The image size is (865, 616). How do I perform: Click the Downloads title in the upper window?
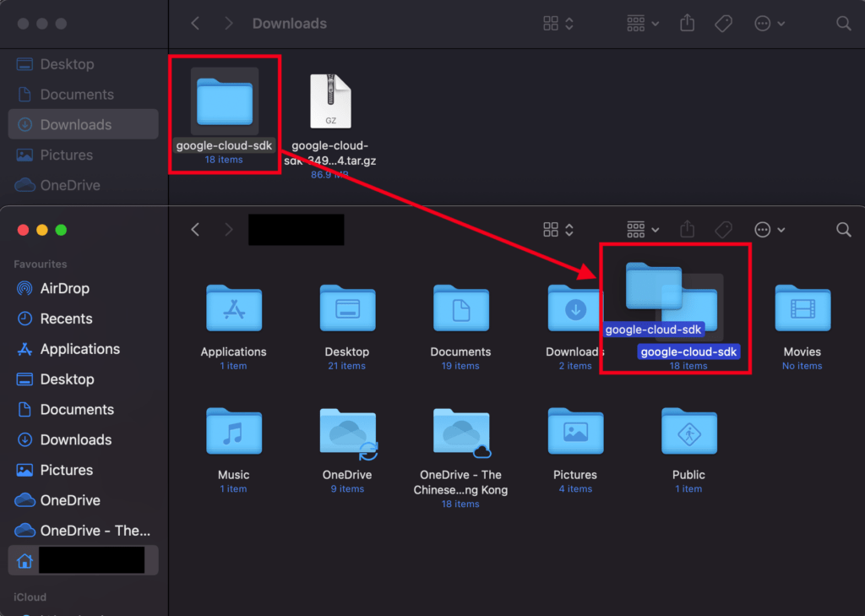coord(289,24)
